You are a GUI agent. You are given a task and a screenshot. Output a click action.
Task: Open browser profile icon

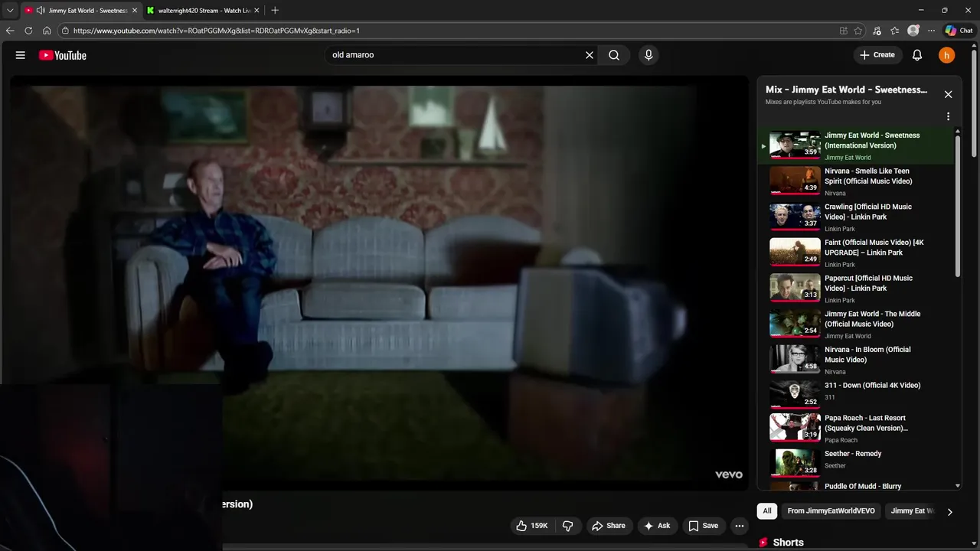(913, 31)
